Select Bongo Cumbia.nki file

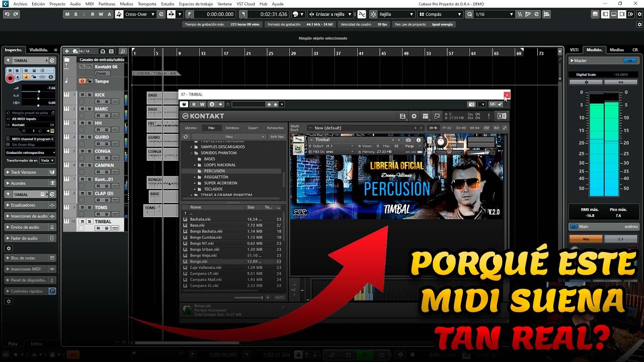pyautogui.click(x=206, y=237)
